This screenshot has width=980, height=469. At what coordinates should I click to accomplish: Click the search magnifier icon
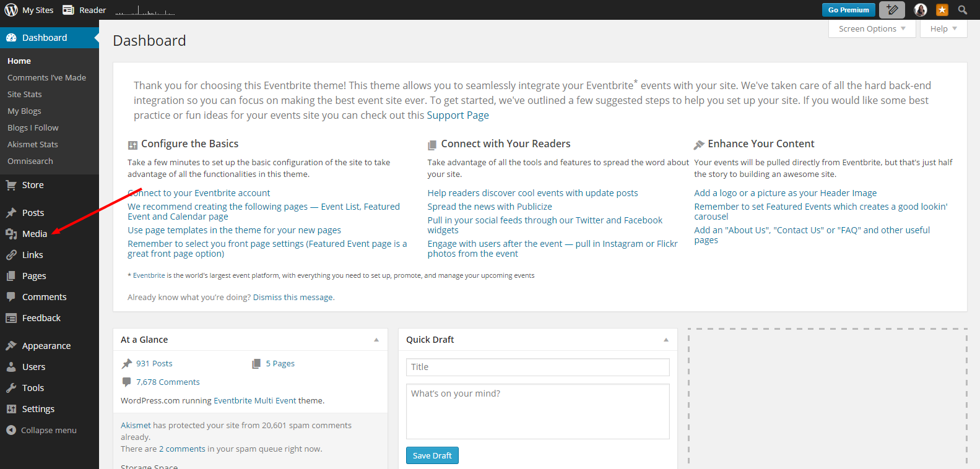pos(963,10)
